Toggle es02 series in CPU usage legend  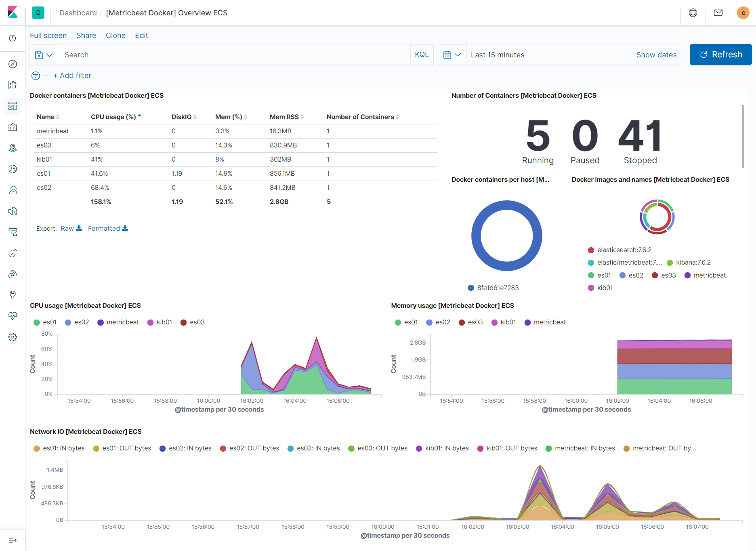coord(77,322)
